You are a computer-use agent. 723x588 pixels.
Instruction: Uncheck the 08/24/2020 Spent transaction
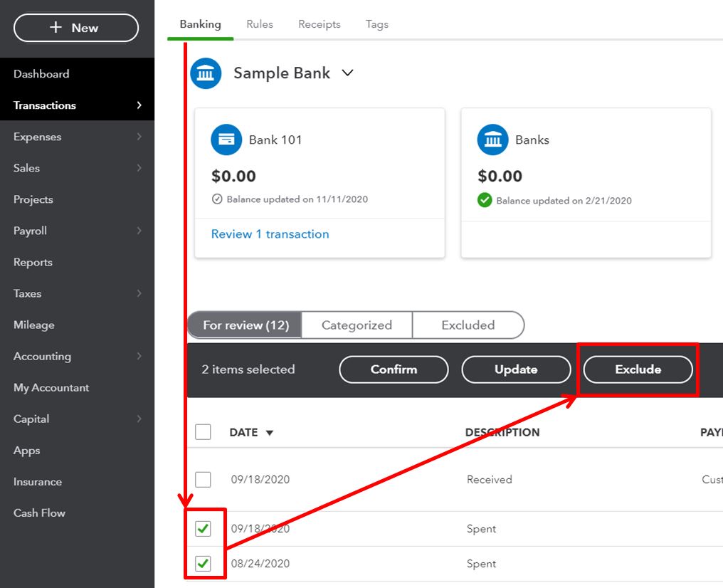click(203, 564)
